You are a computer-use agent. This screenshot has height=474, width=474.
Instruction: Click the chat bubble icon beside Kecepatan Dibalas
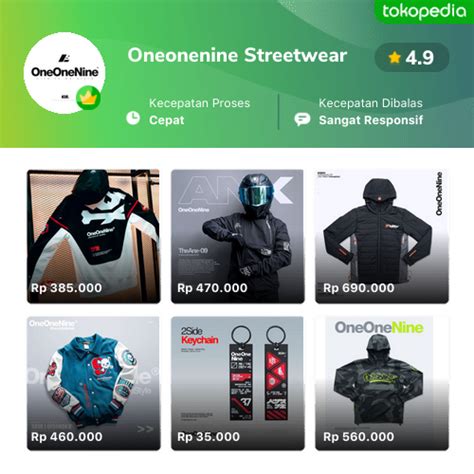coord(302,119)
